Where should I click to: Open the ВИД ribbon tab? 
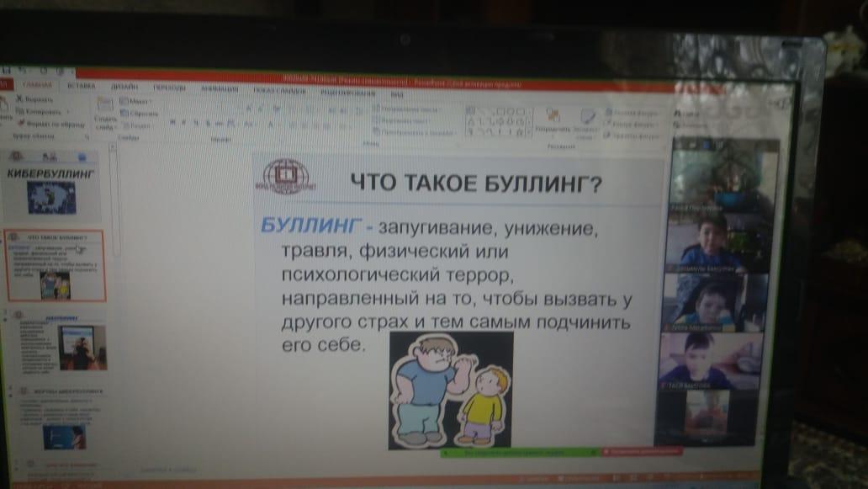(x=396, y=94)
